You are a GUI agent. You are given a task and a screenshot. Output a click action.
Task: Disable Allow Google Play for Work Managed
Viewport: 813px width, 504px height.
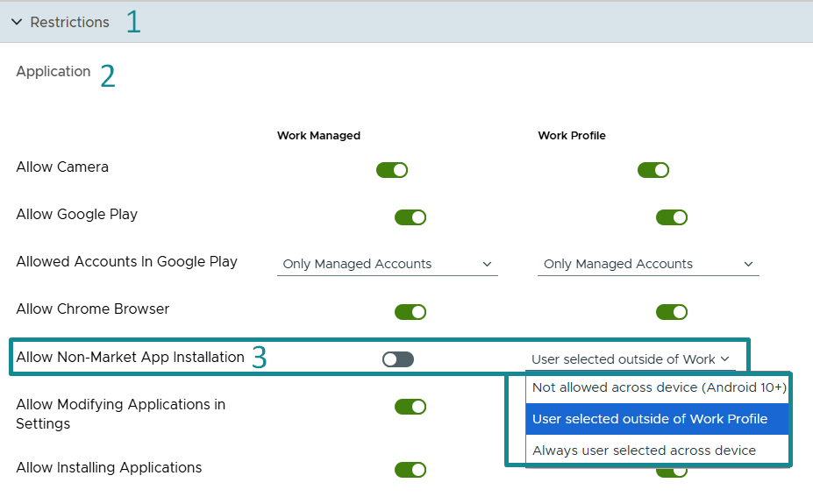410,217
